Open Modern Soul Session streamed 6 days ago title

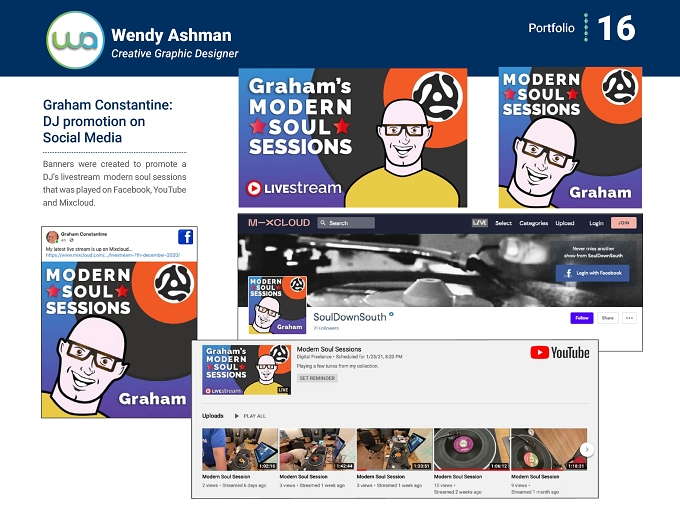pyautogui.click(x=226, y=476)
